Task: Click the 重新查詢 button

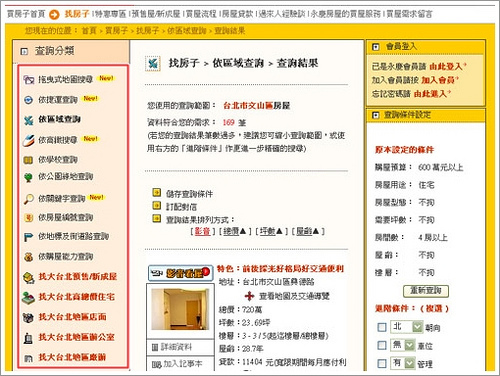Action: 426,291
